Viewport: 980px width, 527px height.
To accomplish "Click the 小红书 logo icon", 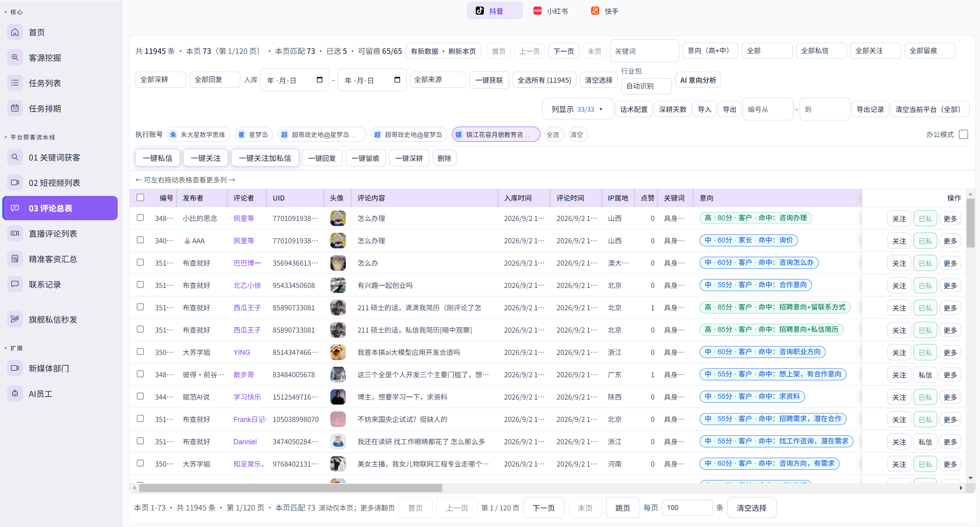I will (x=537, y=11).
